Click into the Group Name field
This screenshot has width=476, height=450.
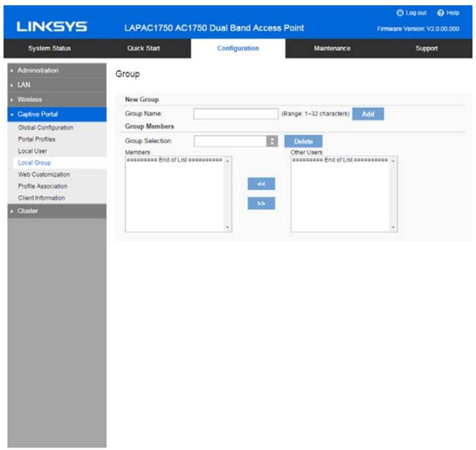coord(236,114)
